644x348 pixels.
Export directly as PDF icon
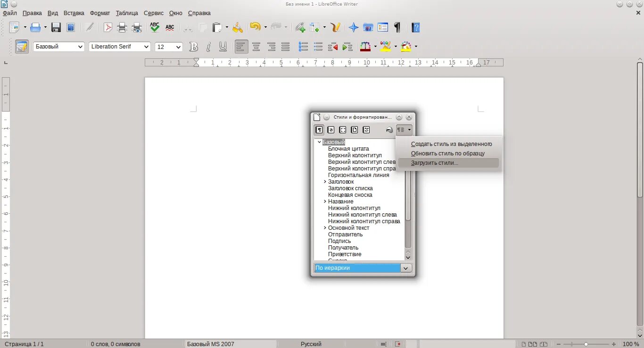pos(108,27)
